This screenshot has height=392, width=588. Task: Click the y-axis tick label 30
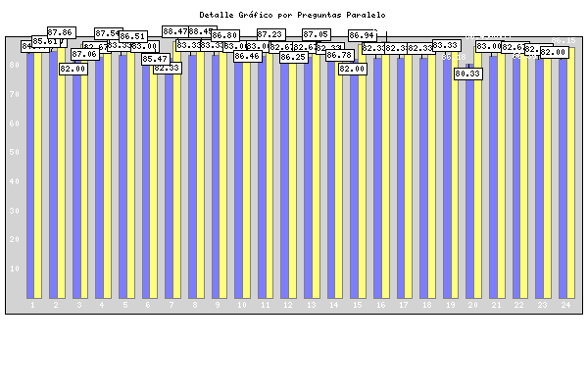coord(15,211)
